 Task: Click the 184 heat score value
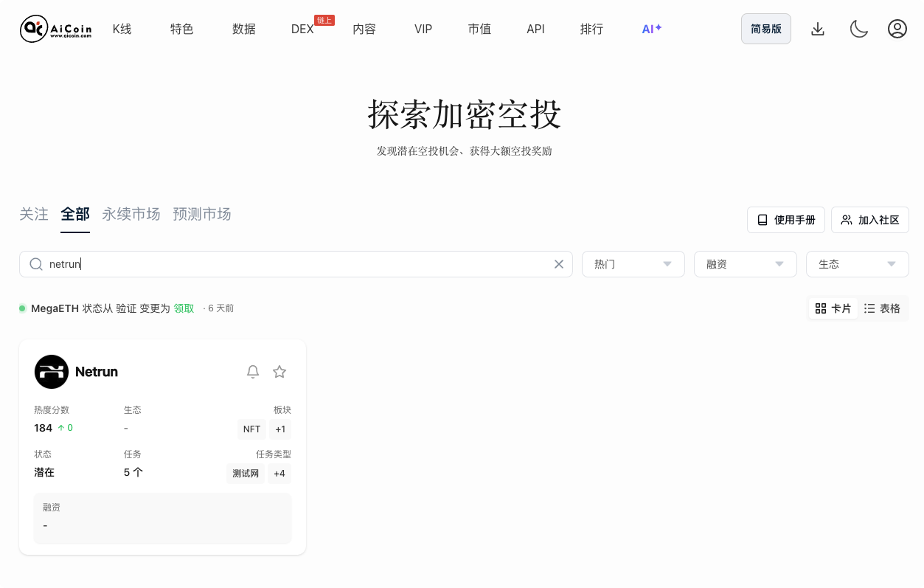tap(44, 428)
